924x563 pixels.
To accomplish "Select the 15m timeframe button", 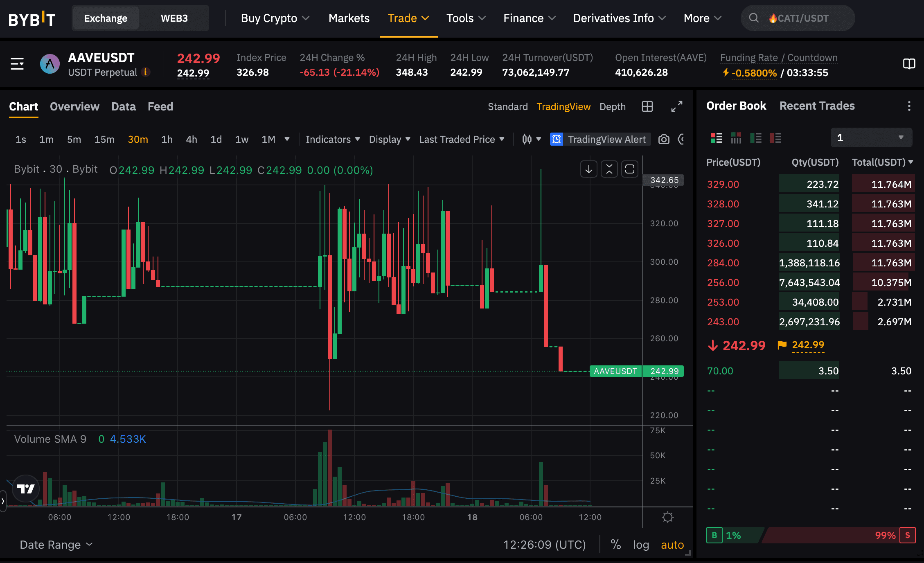I will tap(104, 139).
